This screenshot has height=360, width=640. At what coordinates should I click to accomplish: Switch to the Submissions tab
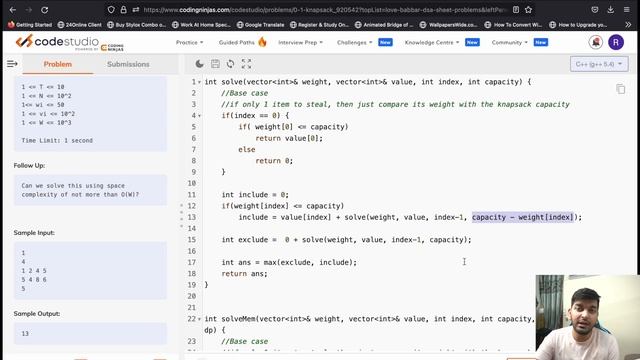point(128,64)
